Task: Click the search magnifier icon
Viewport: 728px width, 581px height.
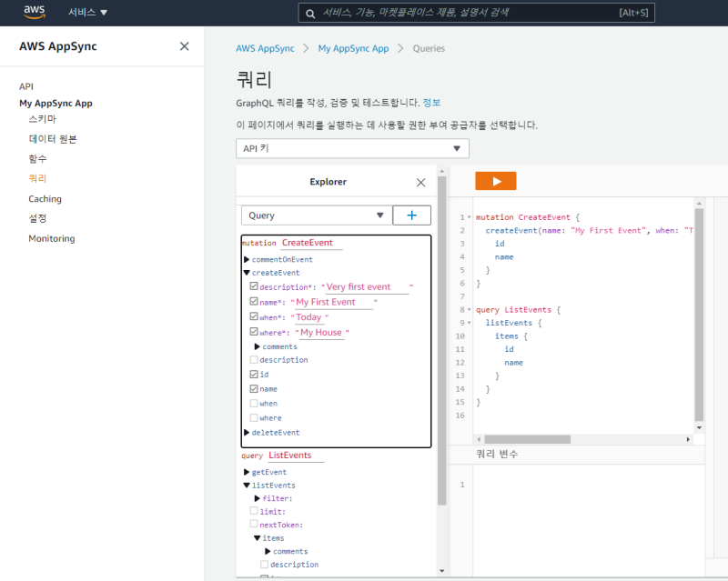Action: pyautogui.click(x=310, y=14)
